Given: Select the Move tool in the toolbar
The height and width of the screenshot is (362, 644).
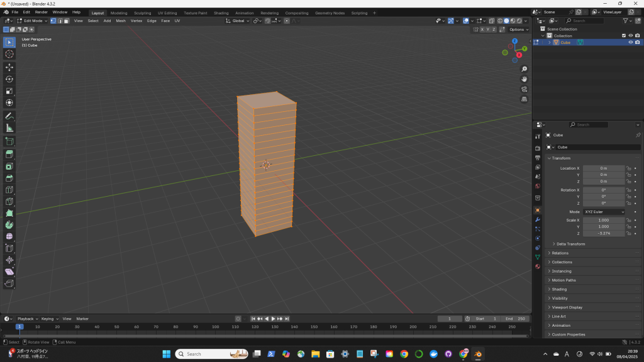Looking at the screenshot, I should point(9,67).
